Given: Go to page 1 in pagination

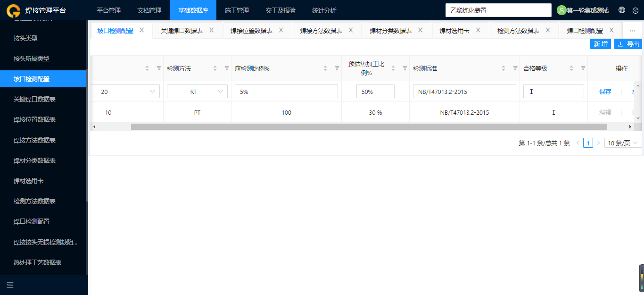Looking at the screenshot, I should click(x=588, y=143).
